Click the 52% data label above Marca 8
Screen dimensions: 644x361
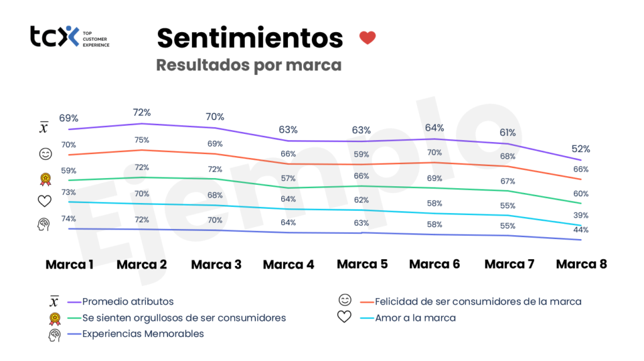point(580,149)
